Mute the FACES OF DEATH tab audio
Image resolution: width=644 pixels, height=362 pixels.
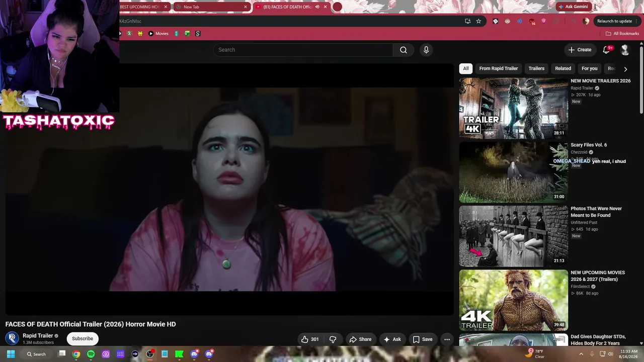coord(317,7)
